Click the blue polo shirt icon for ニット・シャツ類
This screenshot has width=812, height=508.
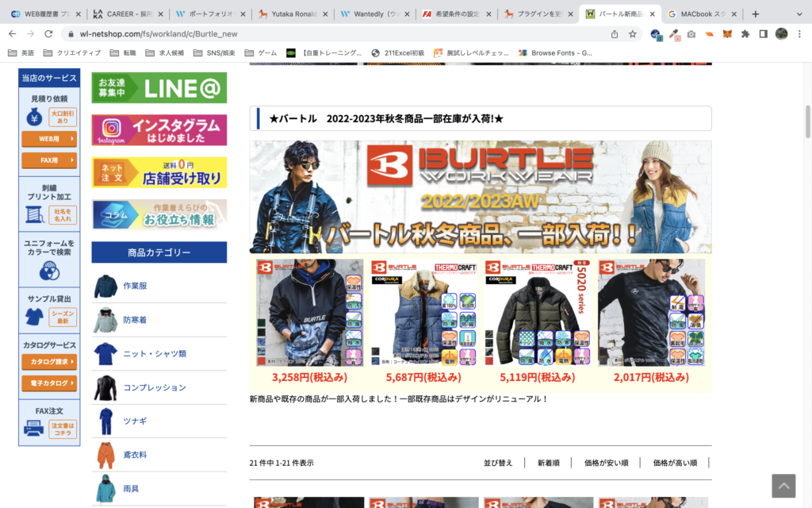point(105,353)
